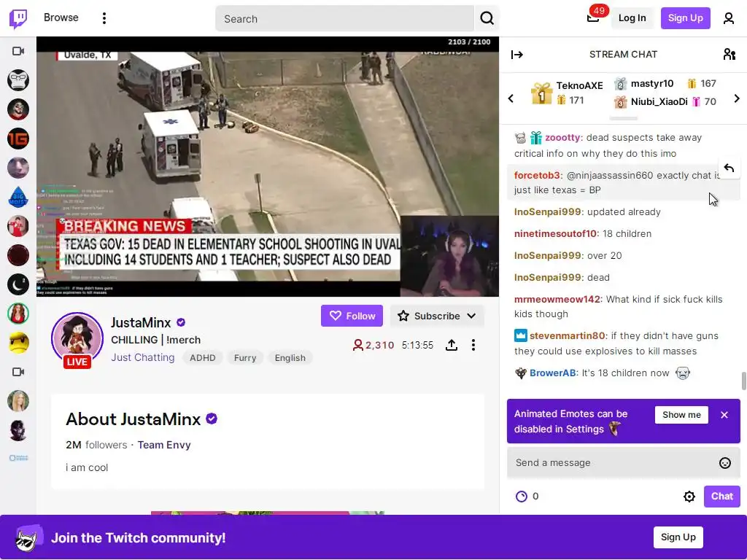Open the Big Moist channel avatar in sidebar
Image resolution: width=747 pixels, height=560 pixels.
18,197
